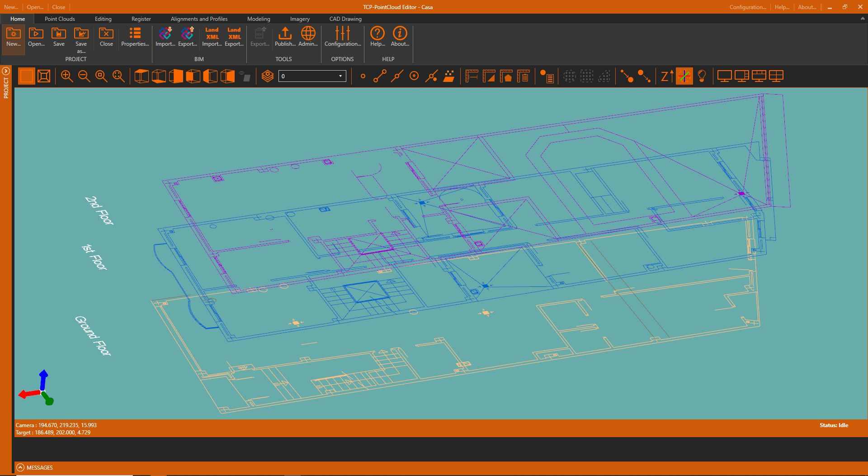Click the Z up arrow icon
868x476 pixels.
tap(667, 76)
